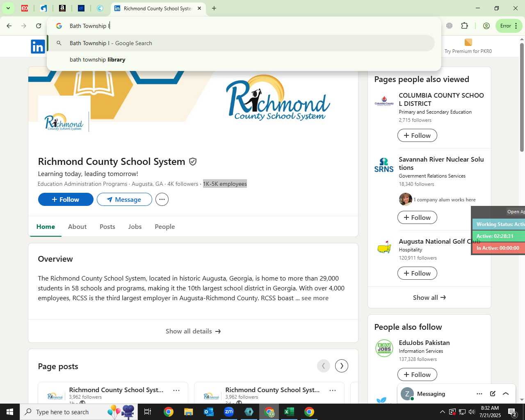Click the Error menu button in Chrome
525x420 pixels.
509,26
